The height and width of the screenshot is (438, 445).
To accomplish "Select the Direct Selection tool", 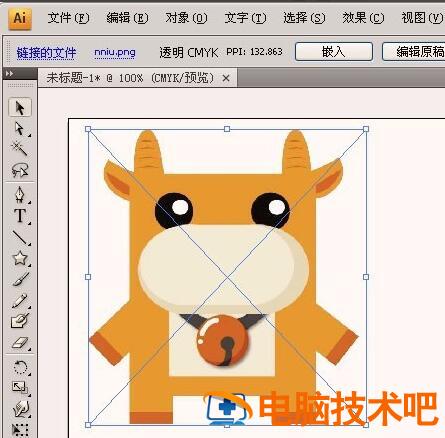I will pos(20,129).
